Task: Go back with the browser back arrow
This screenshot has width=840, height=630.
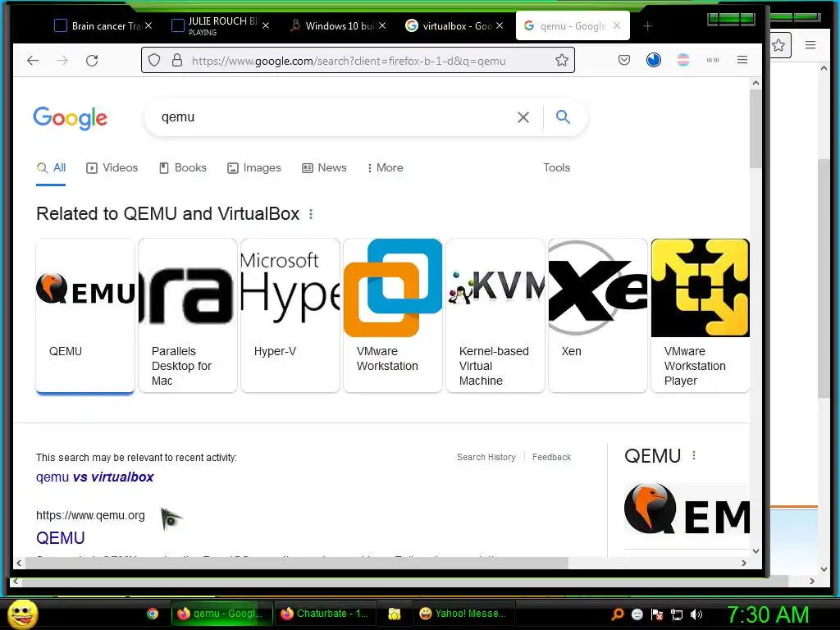Action: pyautogui.click(x=33, y=61)
